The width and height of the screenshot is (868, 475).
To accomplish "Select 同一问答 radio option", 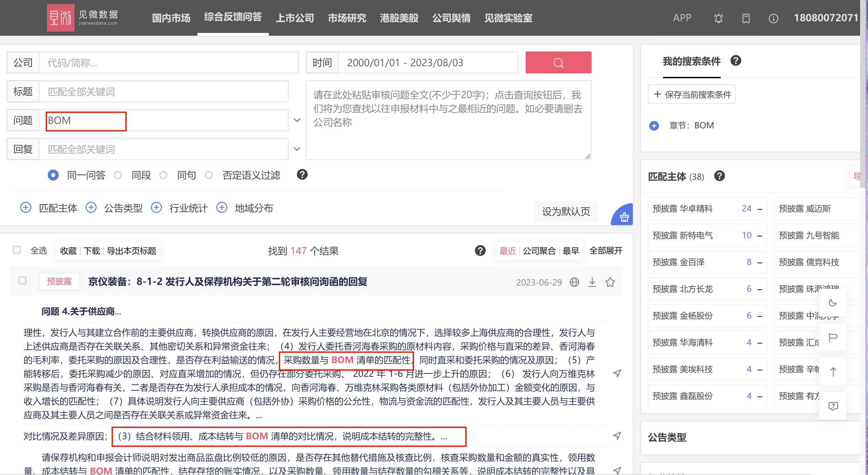I will coord(53,175).
